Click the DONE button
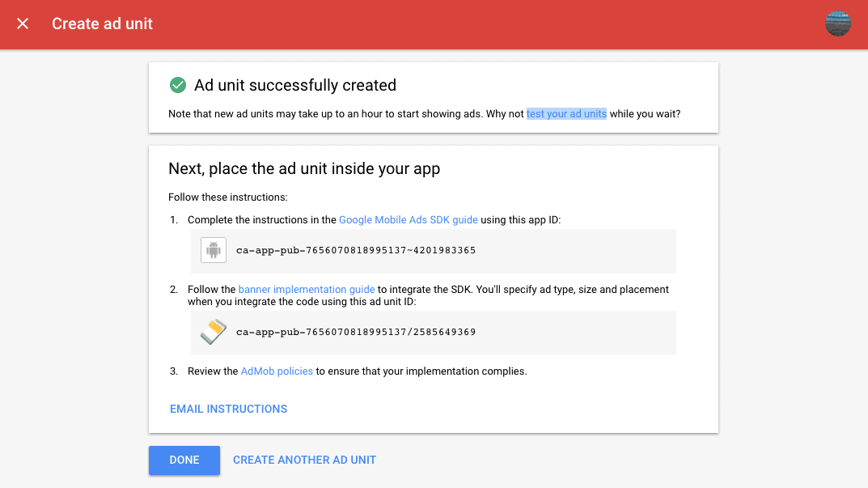 pos(184,460)
